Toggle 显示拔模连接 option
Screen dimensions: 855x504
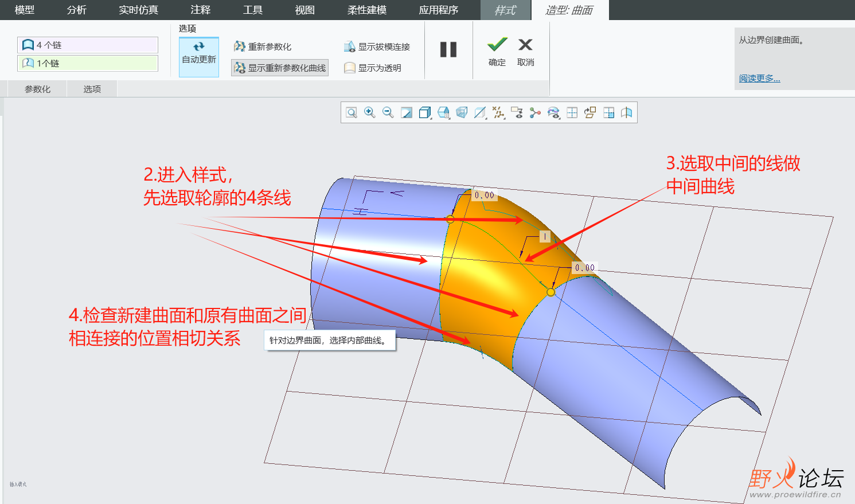coord(377,46)
